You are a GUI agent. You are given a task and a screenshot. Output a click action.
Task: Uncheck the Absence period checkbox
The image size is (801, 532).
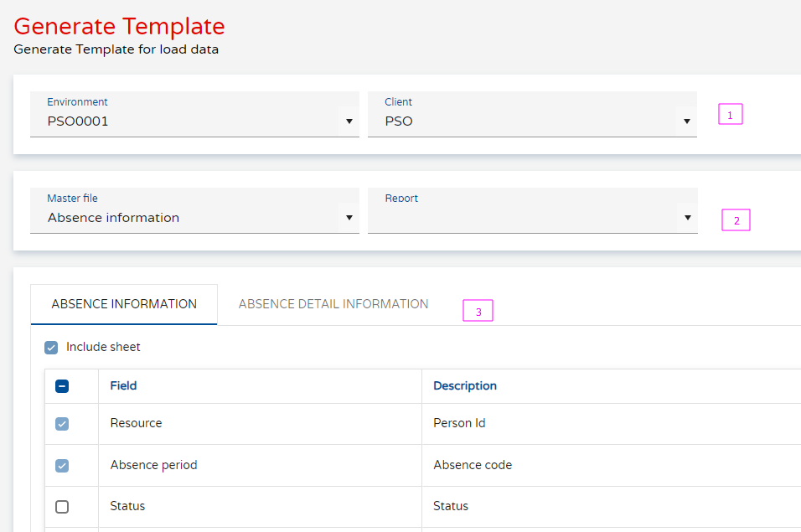pyautogui.click(x=61, y=465)
